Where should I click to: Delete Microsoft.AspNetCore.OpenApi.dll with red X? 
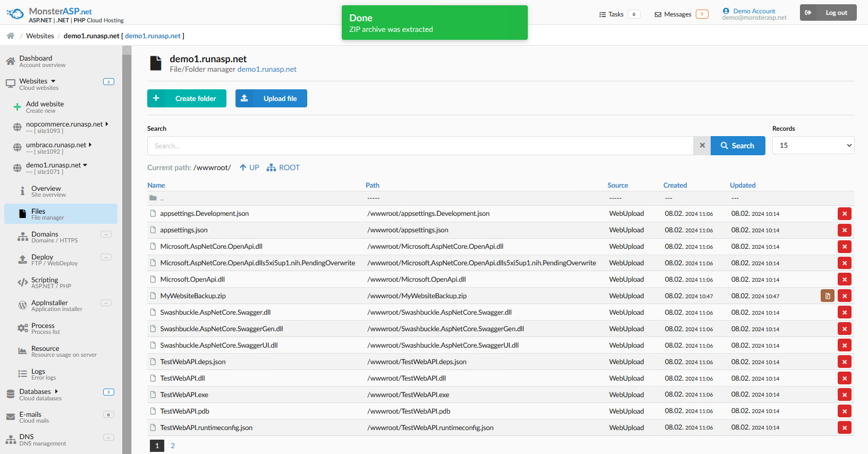coord(845,247)
